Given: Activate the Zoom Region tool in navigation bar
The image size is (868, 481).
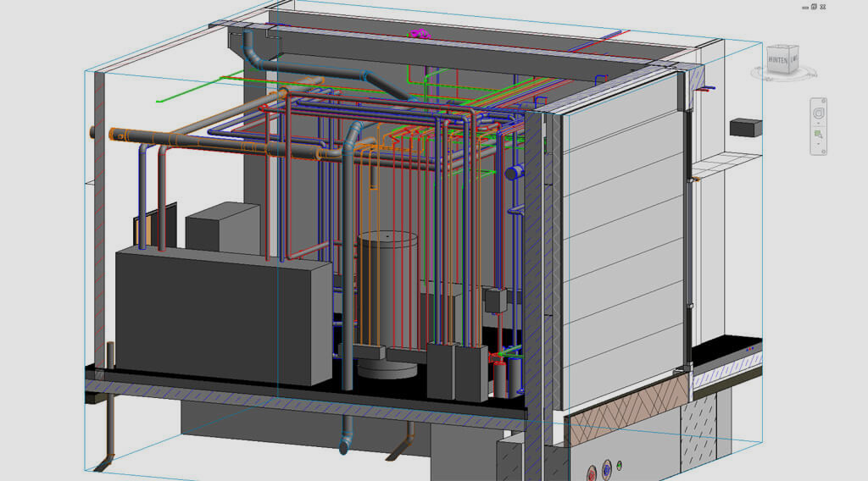Looking at the screenshot, I should tap(818, 135).
